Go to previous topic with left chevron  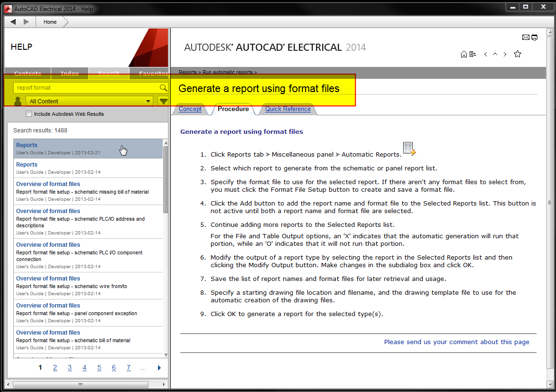[485, 54]
